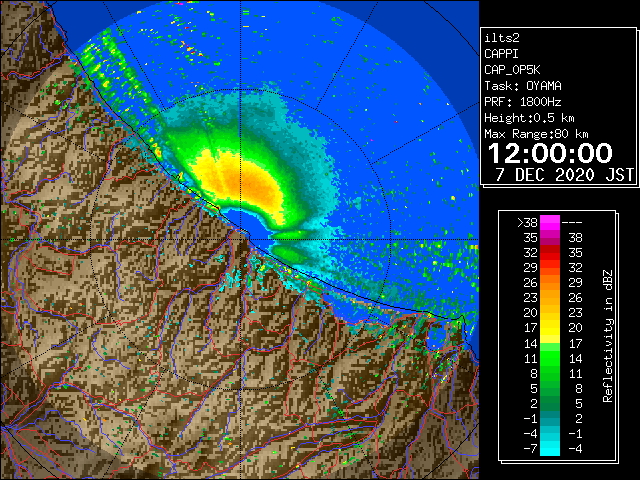This screenshot has width=640, height=480.
Task: Select the "CAPPI" product label
Action: tap(501, 54)
